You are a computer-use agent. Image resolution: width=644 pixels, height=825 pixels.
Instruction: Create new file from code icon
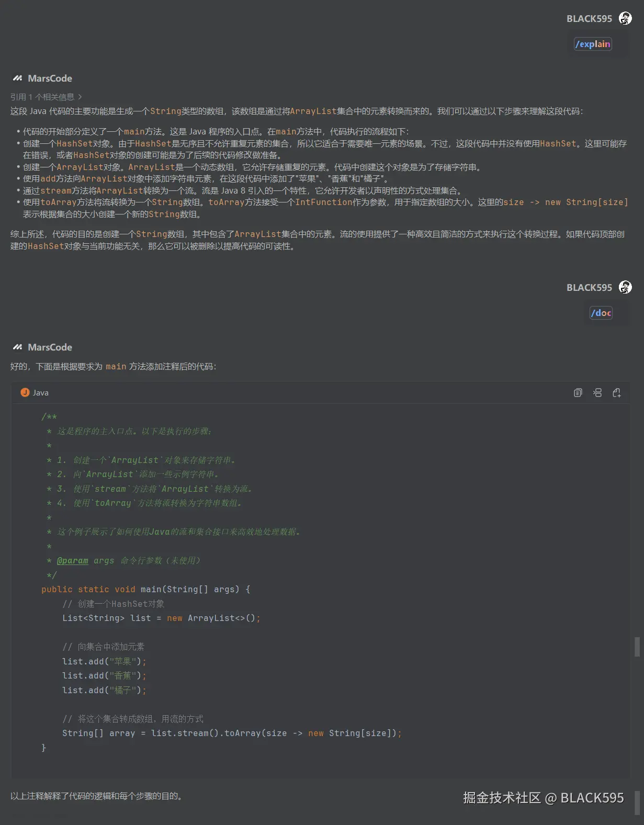[617, 393]
